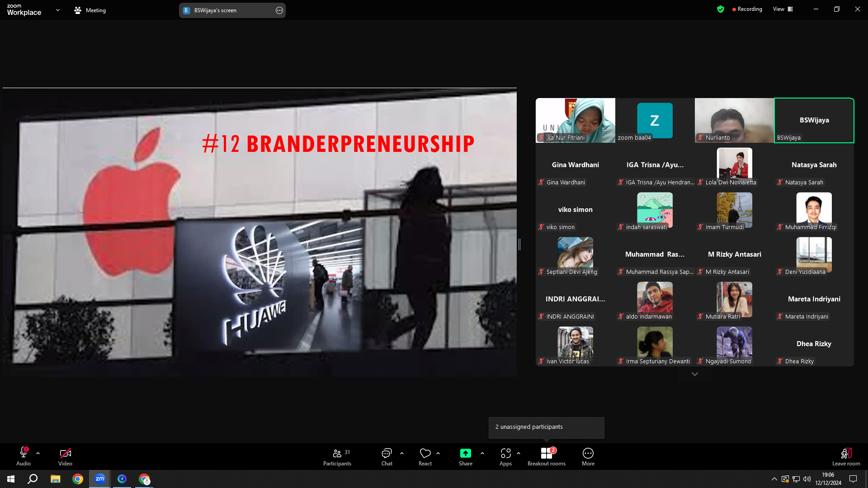This screenshot has height=488, width=868.
Task: Select Ika Nur Fitriani's video tile
Action: [576, 120]
